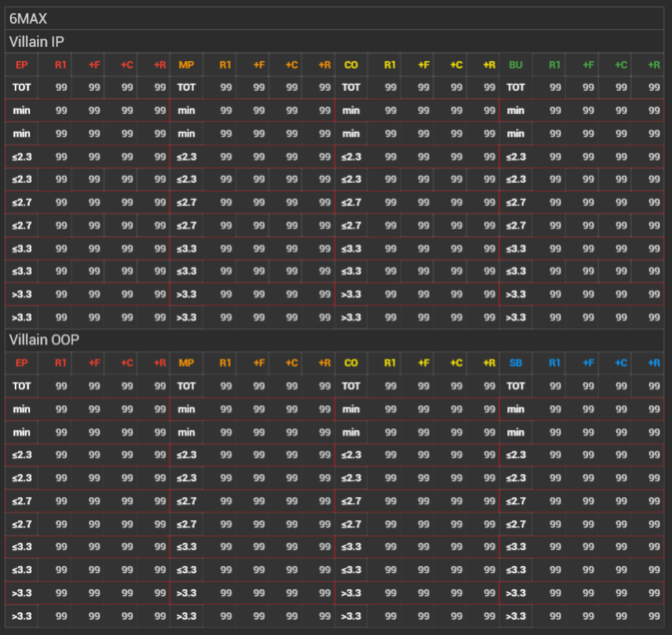Image resolution: width=672 pixels, height=635 pixels.
Task: Select the yellow +R header in Villain OOP
Action: click(x=489, y=362)
